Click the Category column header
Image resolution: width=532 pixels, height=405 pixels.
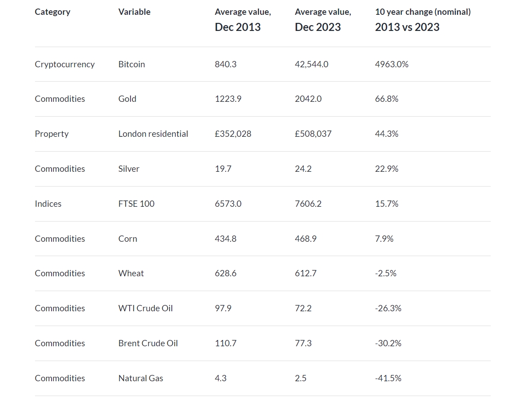click(x=52, y=12)
